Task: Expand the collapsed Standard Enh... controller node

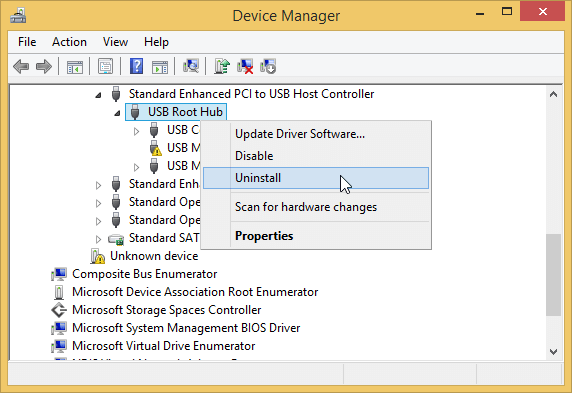Action: pos(98,185)
